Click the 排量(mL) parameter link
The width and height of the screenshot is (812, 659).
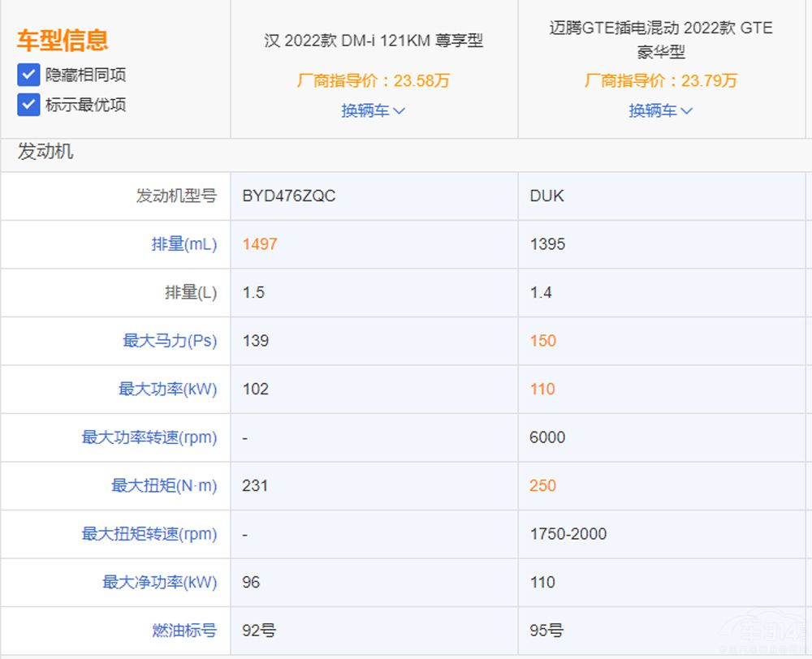tap(184, 244)
